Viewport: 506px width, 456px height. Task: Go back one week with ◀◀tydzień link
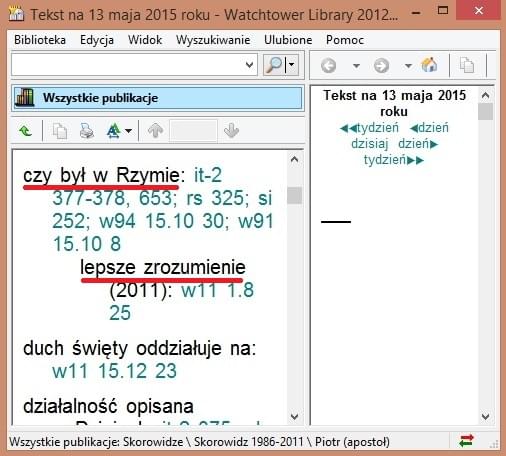coord(369,128)
